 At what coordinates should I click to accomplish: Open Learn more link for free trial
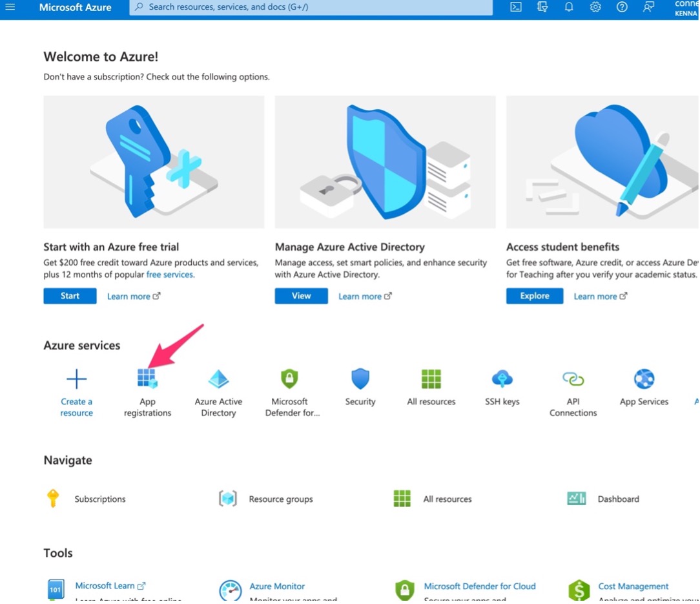pyautogui.click(x=134, y=297)
